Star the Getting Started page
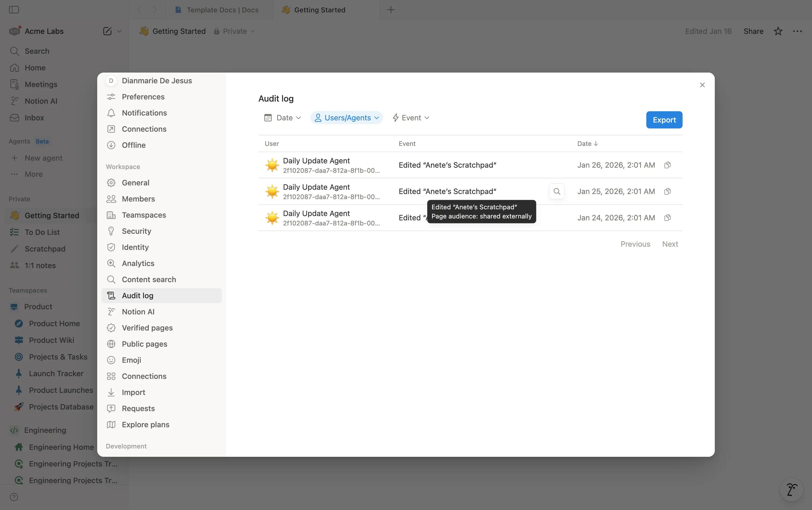812x510 pixels. [777, 31]
